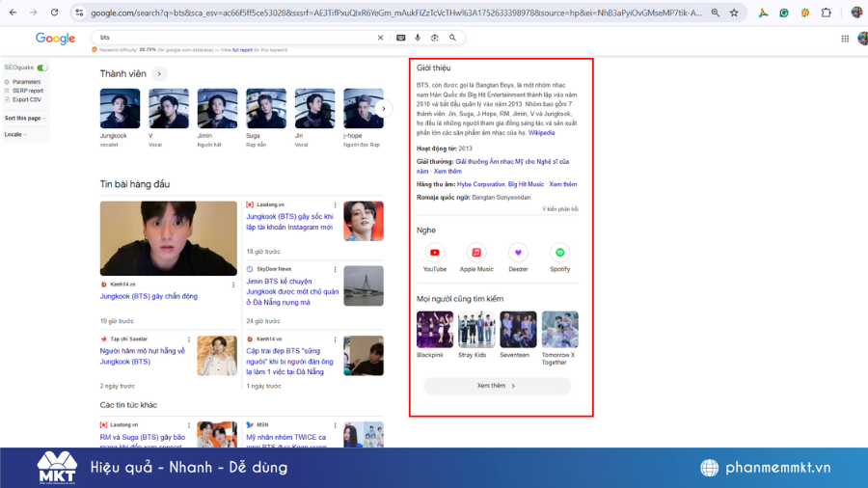Image resolution: width=868 pixels, height=488 pixels.
Task: Reload the page with the refresh icon
Action: [54, 13]
